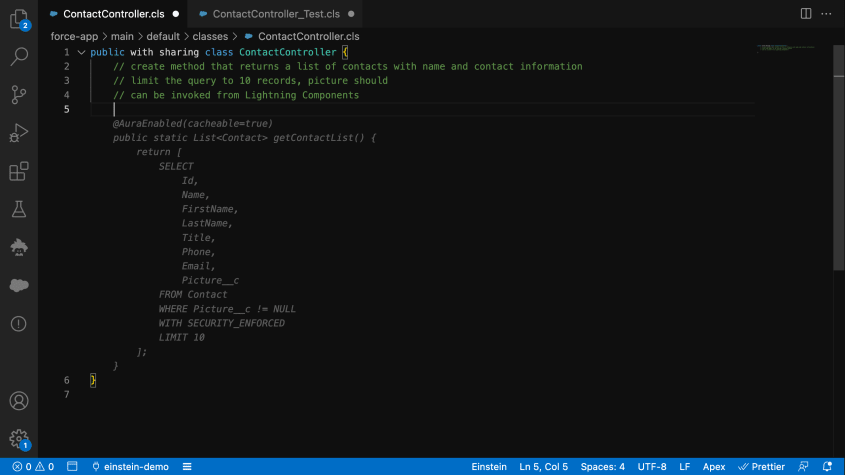Split the editor to the right
The width and height of the screenshot is (845, 475).
coord(806,13)
